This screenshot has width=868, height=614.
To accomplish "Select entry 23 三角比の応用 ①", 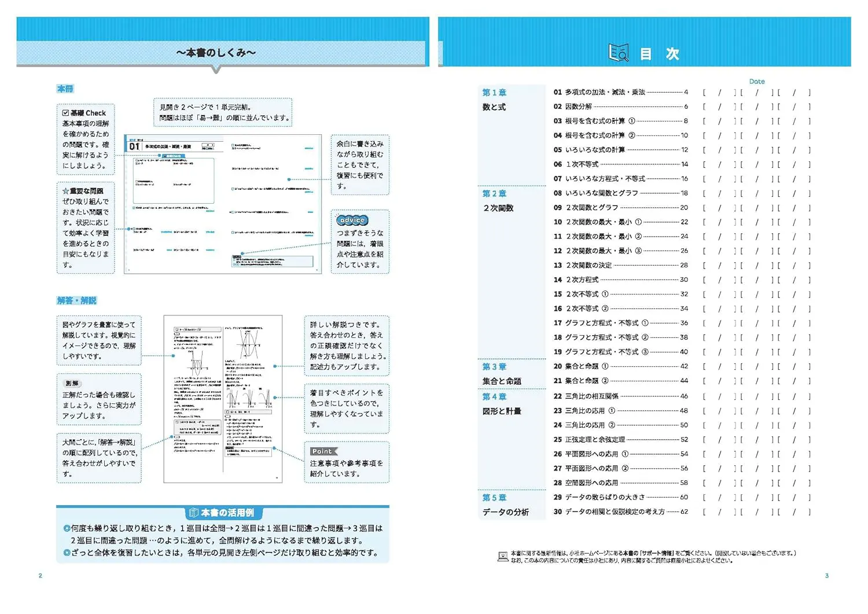I will tap(620, 411).
